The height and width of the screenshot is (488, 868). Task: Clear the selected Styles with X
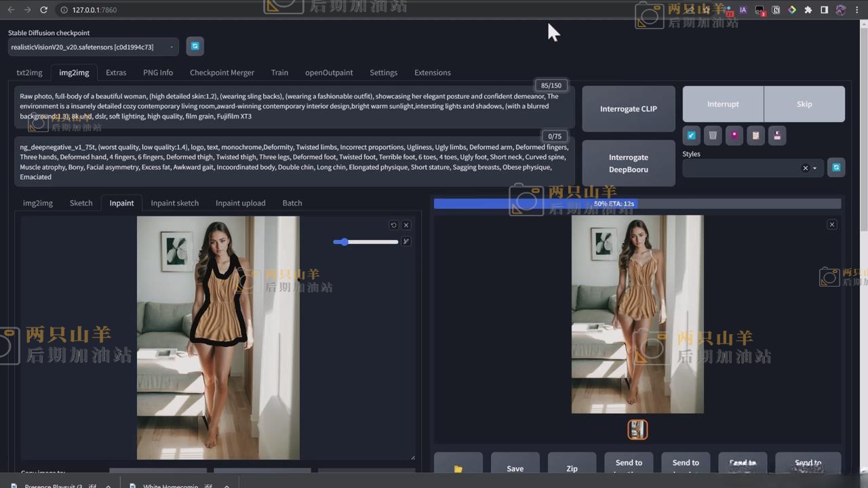805,168
